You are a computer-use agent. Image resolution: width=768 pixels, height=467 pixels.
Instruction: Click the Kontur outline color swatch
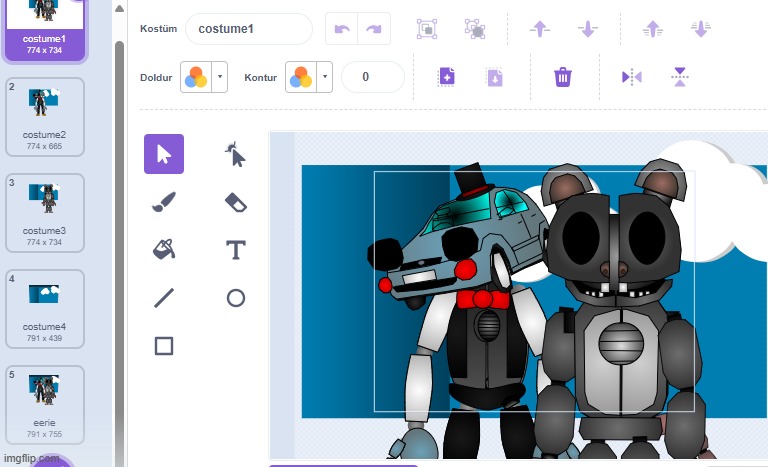[x=301, y=77]
